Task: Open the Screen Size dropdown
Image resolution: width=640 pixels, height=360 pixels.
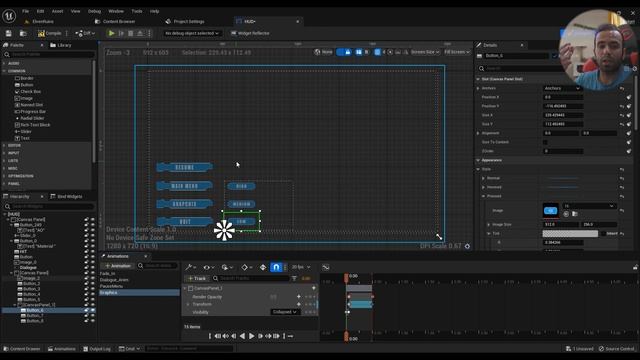Action: coord(425,52)
